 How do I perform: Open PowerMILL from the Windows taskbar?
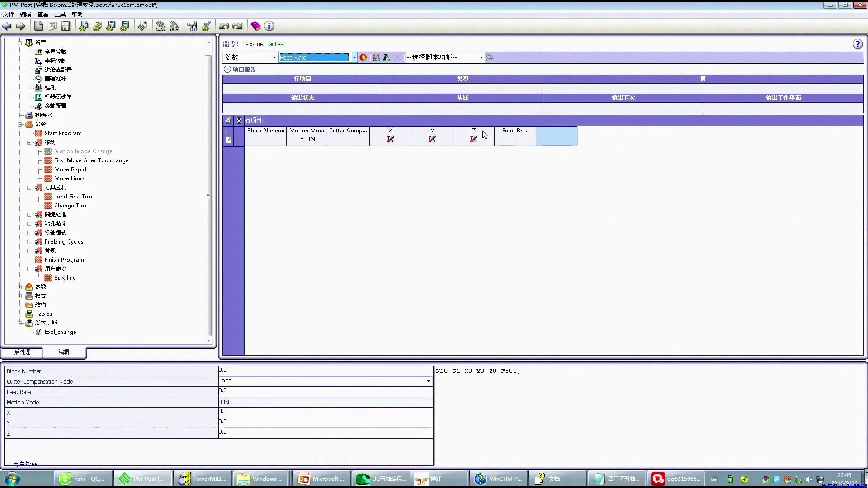203,479
